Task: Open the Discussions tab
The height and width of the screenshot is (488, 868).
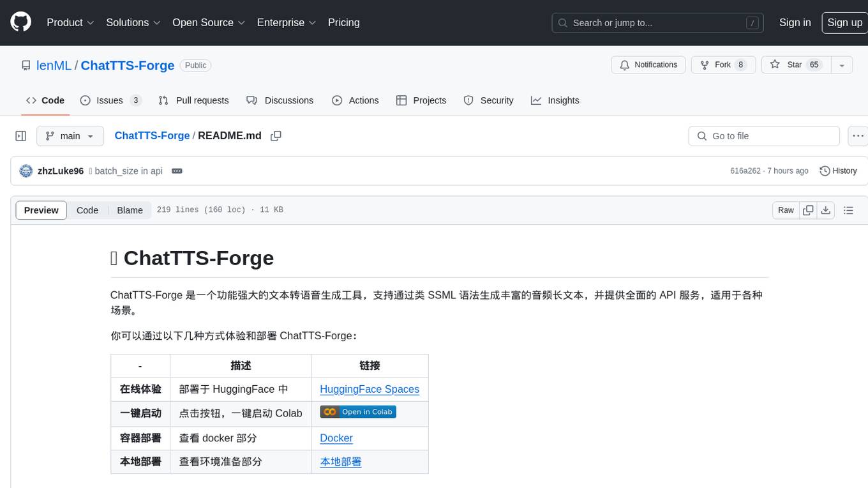Action: (x=280, y=100)
